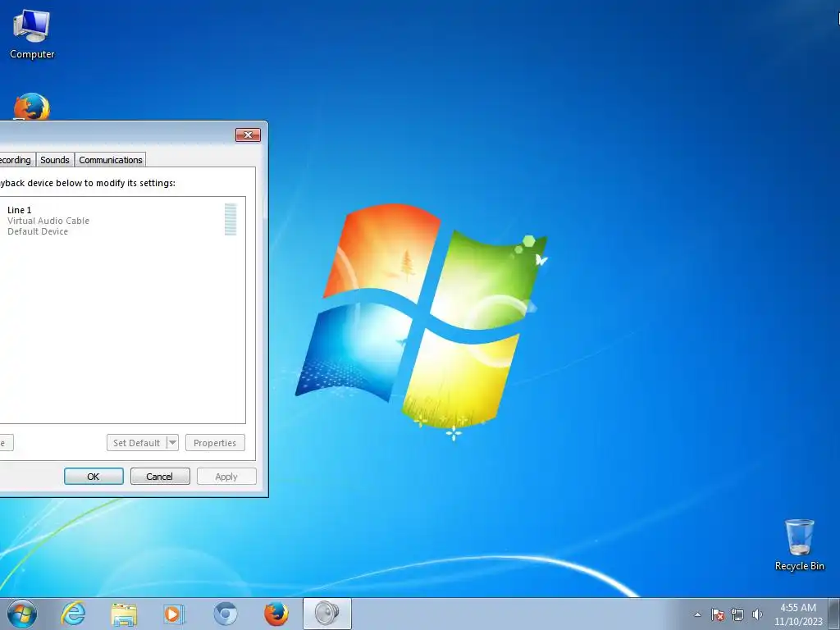Open the network tray icon
The image size is (840, 630).
(x=737, y=614)
